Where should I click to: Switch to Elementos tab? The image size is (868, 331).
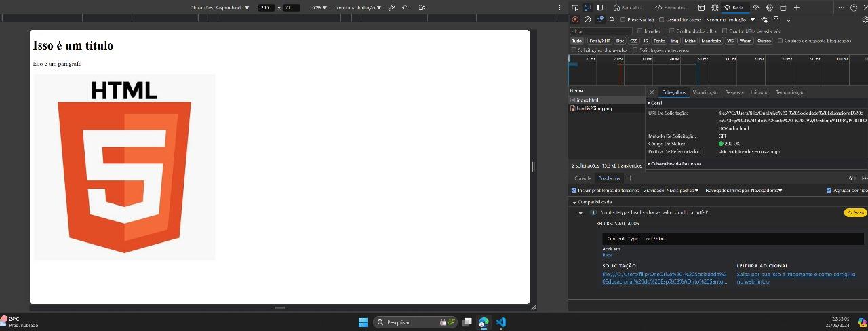point(670,7)
